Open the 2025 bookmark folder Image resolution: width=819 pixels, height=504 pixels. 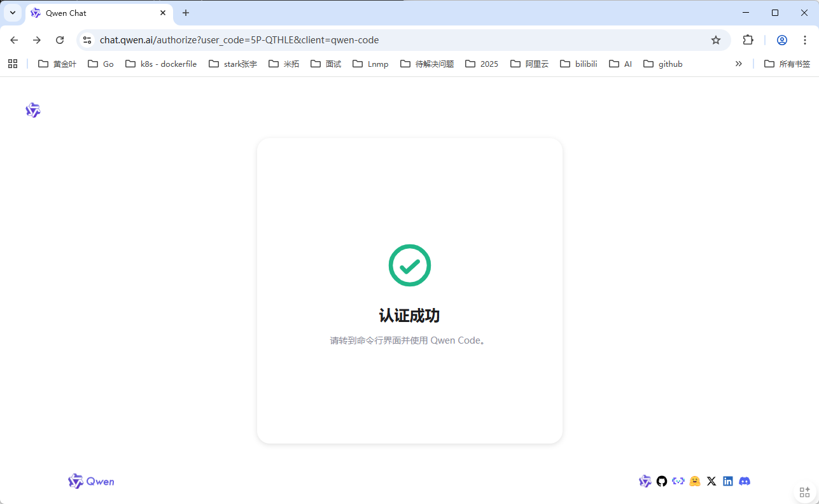[x=482, y=64]
